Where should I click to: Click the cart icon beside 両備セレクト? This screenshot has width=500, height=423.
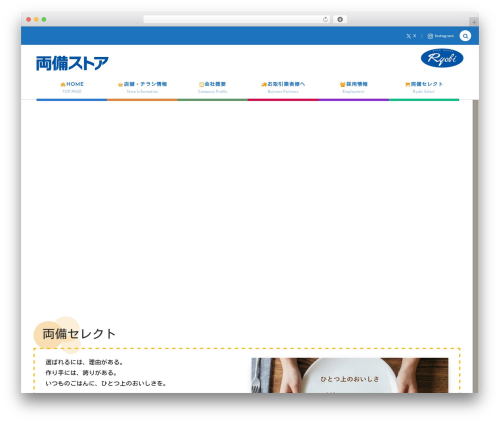pos(407,85)
